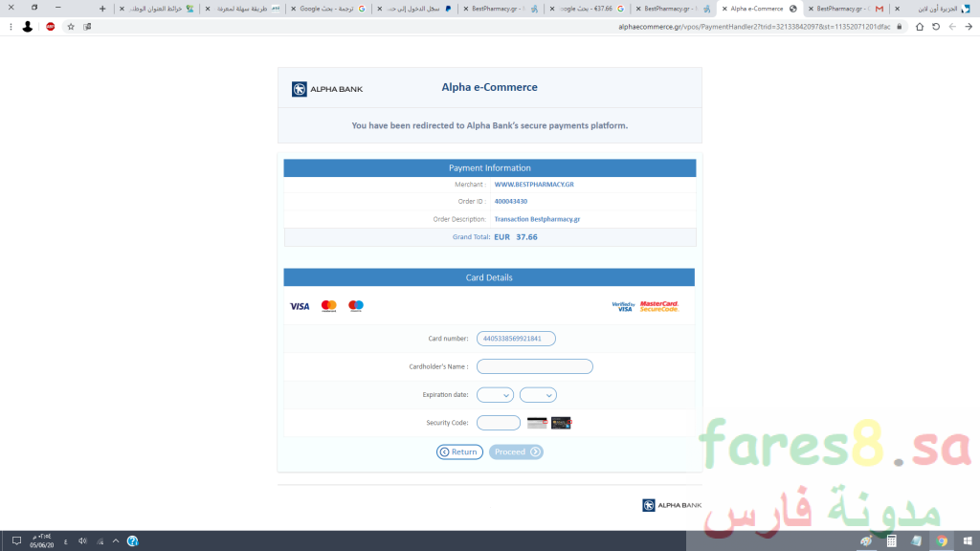
Task: Focus the Cardholder's Name field
Action: point(535,366)
